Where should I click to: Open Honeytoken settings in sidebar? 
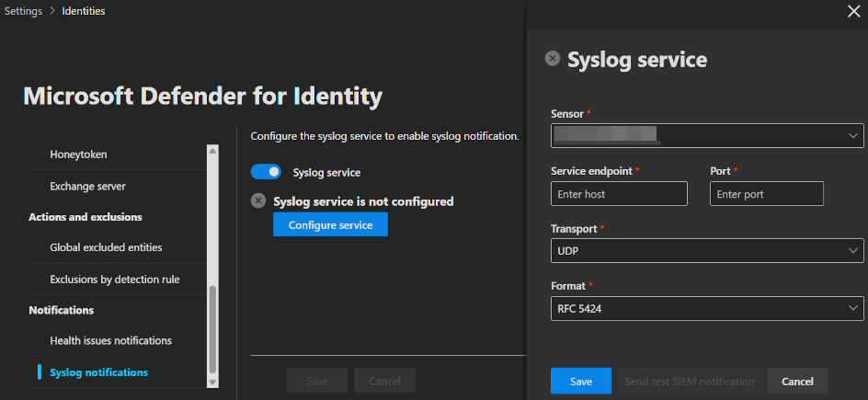pos(78,154)
